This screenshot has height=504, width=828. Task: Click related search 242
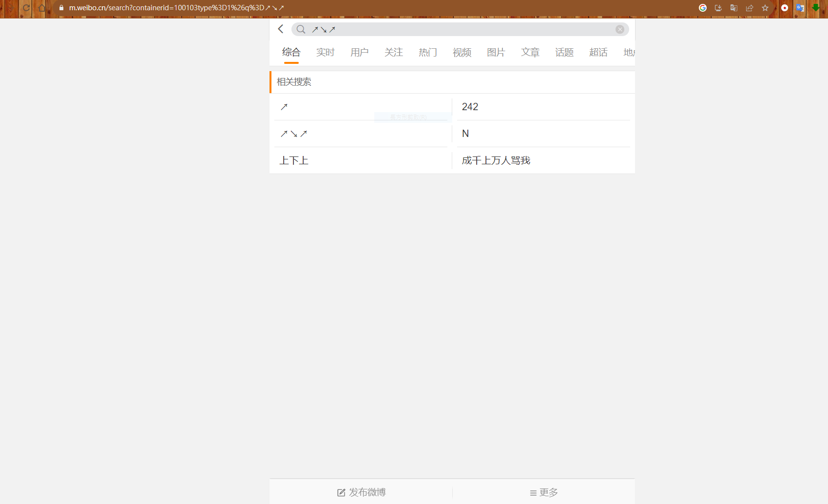coord(470,107)
